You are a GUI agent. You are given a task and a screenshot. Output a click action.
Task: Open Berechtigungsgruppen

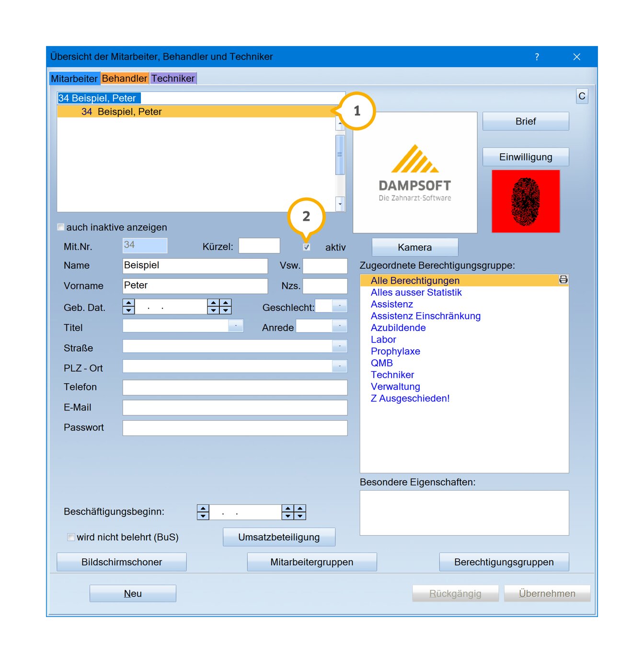(504, 562)
